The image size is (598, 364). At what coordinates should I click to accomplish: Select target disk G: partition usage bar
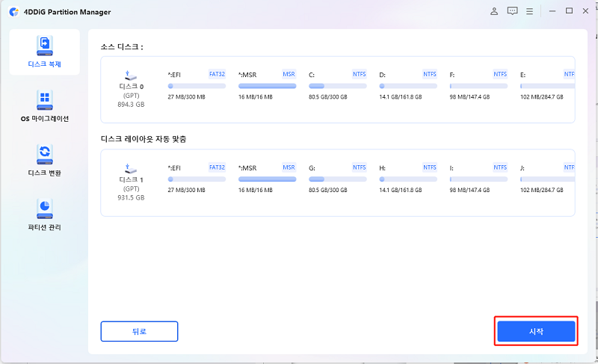[x=338, y=179]
